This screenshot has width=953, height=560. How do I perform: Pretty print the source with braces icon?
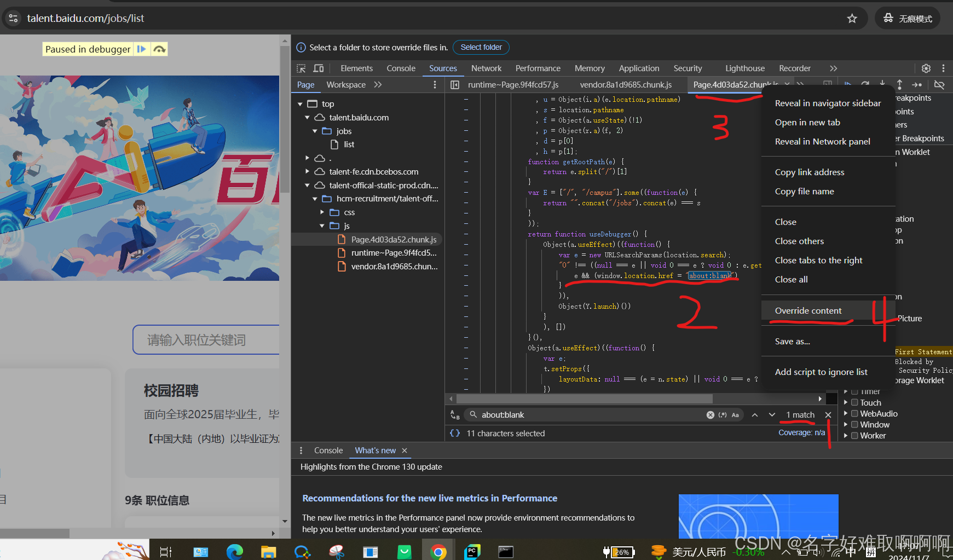(x=455, y=433)
